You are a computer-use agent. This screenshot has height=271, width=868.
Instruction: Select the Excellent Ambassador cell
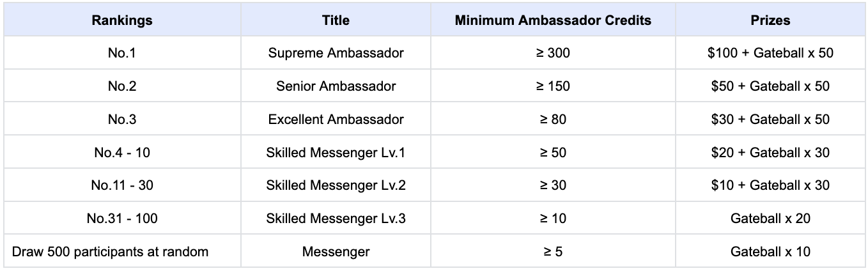click(x=336, y=120)
